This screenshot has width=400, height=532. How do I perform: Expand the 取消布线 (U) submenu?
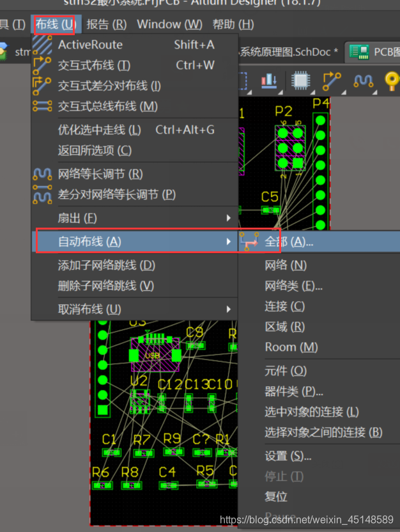tap(135, 309)
